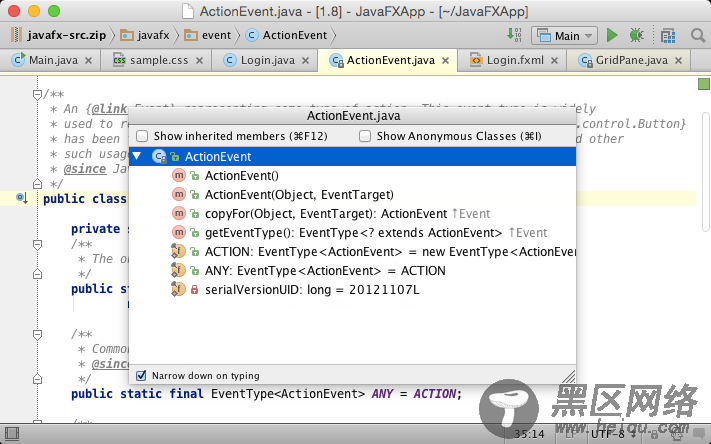Click the Make Project build icon

point(514,34)
